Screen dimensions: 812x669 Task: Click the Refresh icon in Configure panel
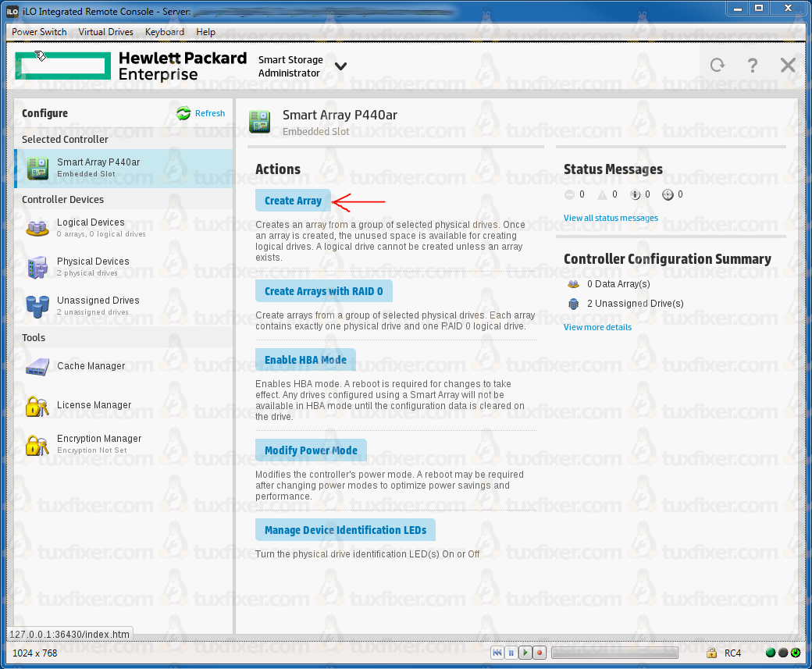(183, 114)
